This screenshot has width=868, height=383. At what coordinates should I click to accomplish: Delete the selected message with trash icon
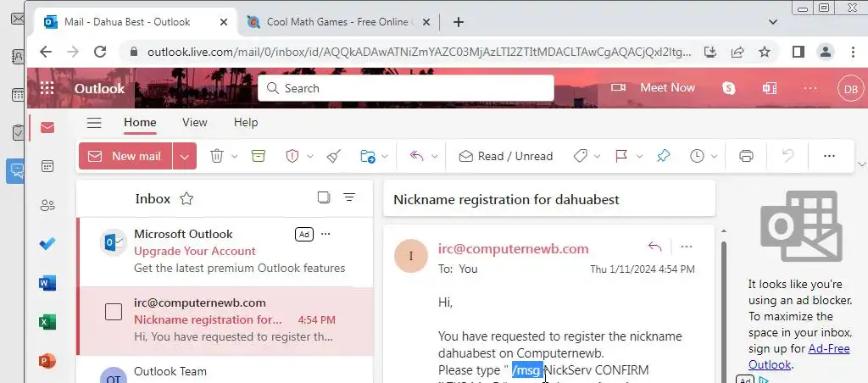click(x=216, y=156)
